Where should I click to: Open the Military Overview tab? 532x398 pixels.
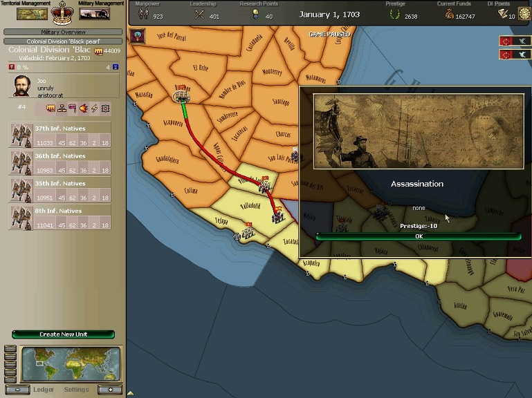63,32
